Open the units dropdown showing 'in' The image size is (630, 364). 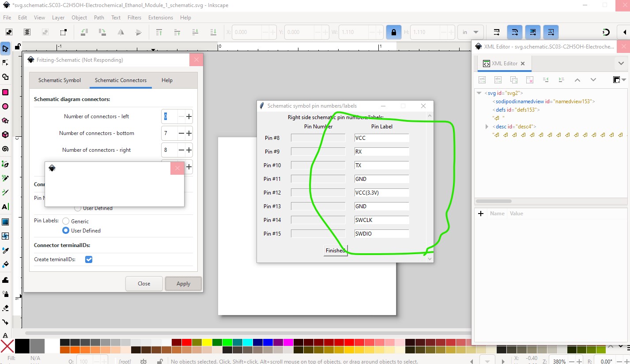pos(471,32)
